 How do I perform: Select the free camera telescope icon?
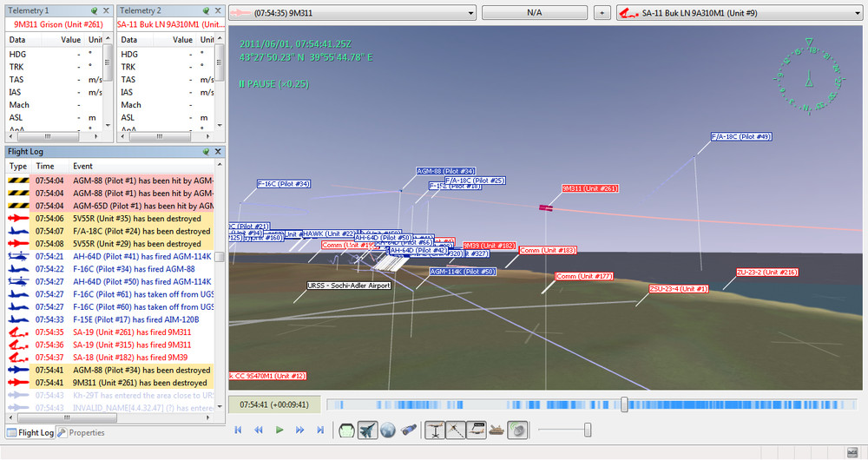click(x=409, y=430)
